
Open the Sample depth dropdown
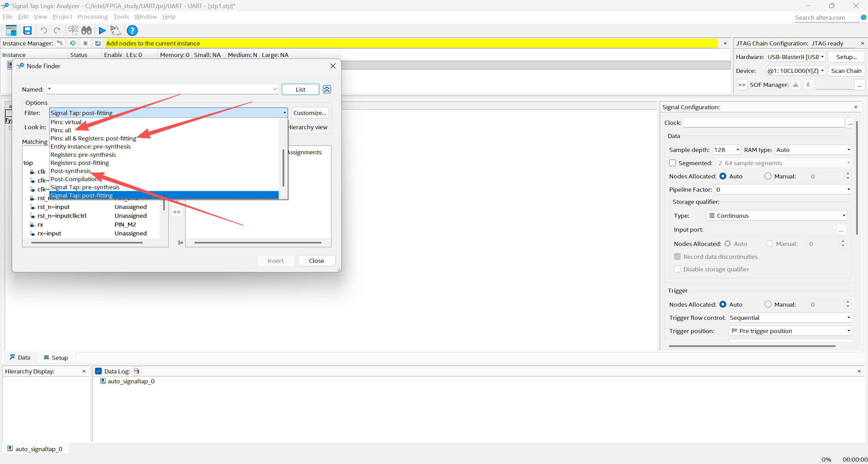pyautogui.click(x=727, y=150)
